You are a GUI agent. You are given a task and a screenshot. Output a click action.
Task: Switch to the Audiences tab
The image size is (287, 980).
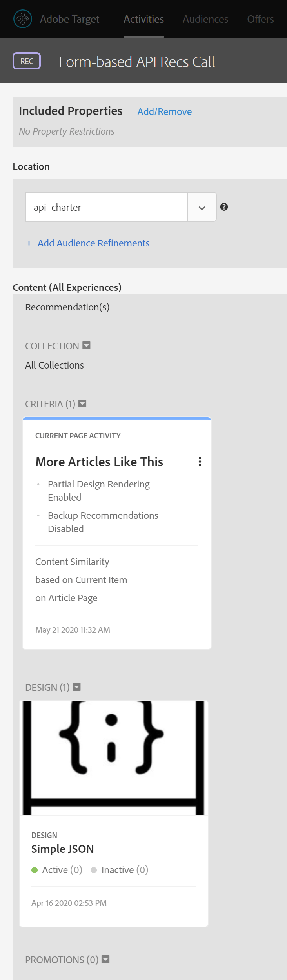205,19
